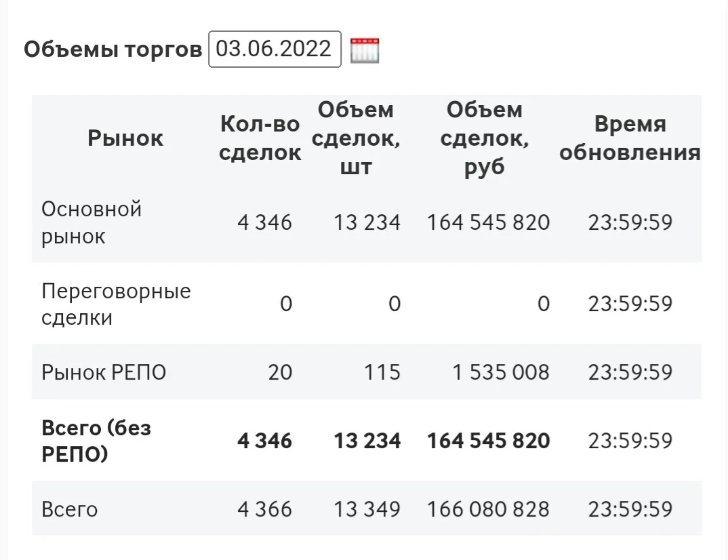
Task: Click the 4 366 total deals value
Action: coord(264,509)
